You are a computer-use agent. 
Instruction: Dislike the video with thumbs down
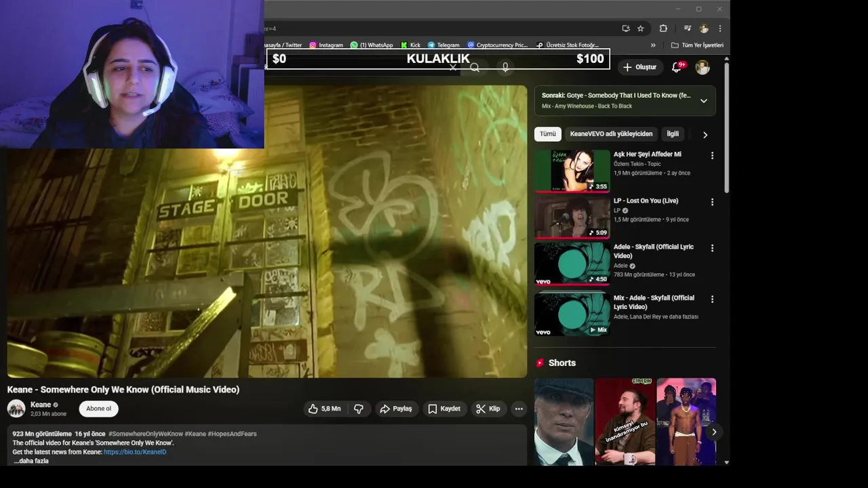click(x=359, y=409)
